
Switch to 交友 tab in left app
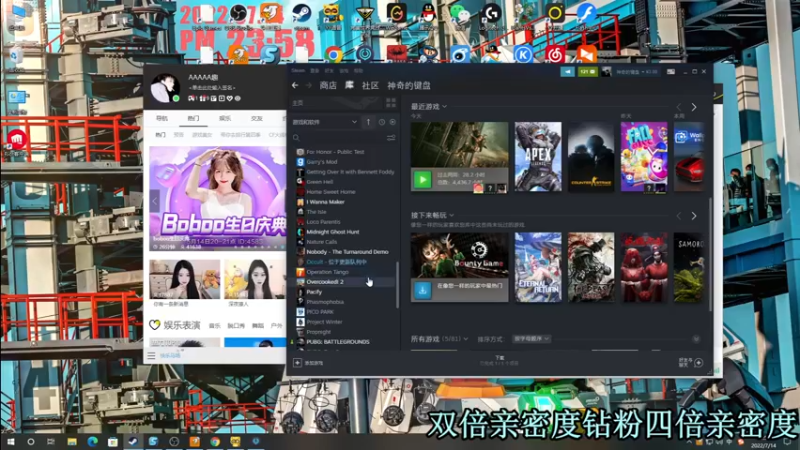click(257, 118)
